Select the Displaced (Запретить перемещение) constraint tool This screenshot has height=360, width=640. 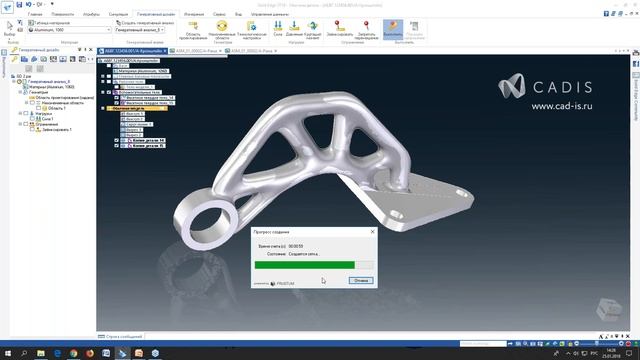[x=366, y=31]
